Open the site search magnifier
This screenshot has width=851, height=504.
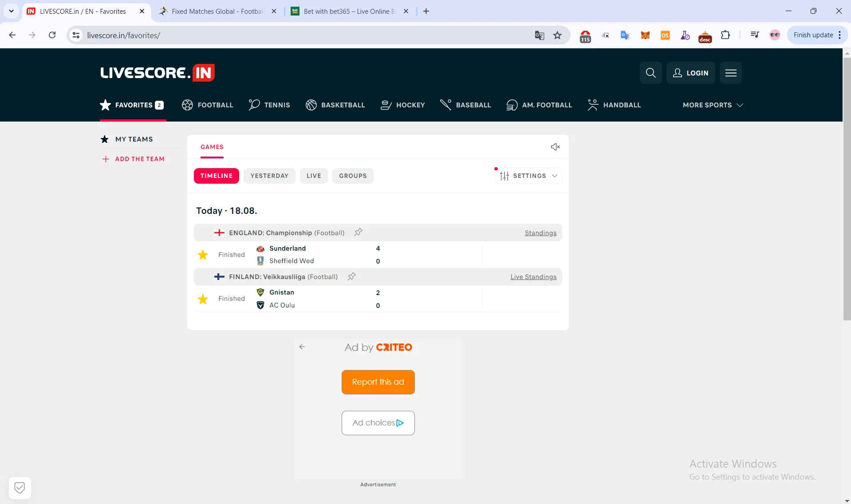pyautogui.click(x=650, y=73)
